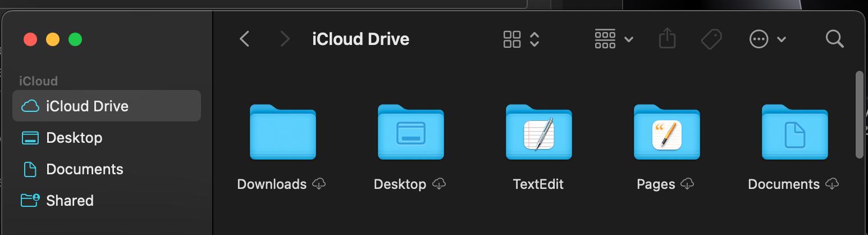Click the iCloud Drive cloud sidebar icon
Viewport: 868px width, 235px height.
(x=30, y=106)
